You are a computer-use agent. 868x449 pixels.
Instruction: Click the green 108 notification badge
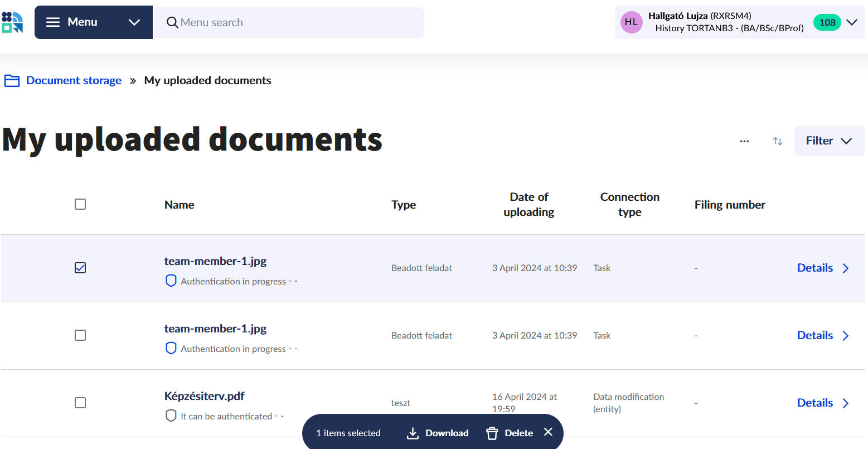tap(827, 22)
